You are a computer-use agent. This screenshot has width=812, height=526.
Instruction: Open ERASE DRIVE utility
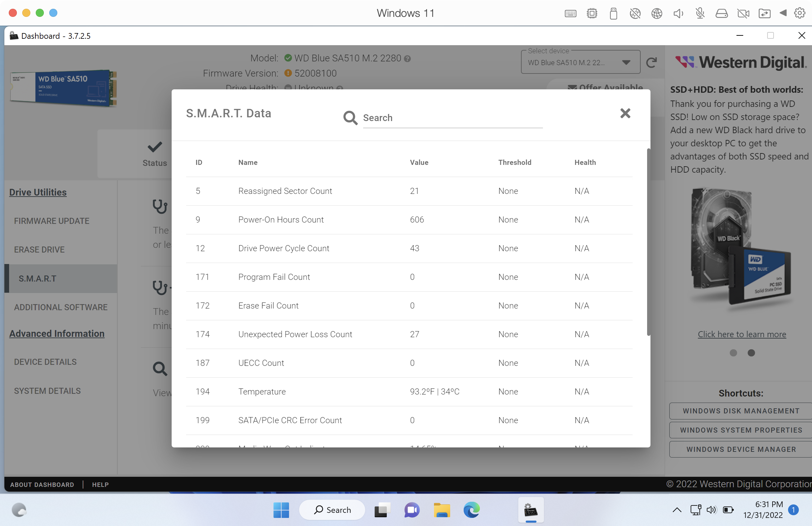[x=39, y=250]
